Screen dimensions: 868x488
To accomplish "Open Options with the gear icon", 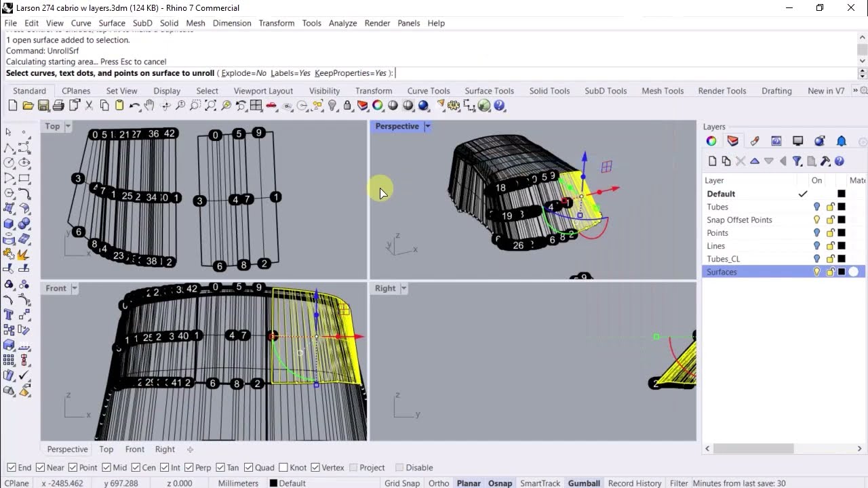I will point(454,106).
